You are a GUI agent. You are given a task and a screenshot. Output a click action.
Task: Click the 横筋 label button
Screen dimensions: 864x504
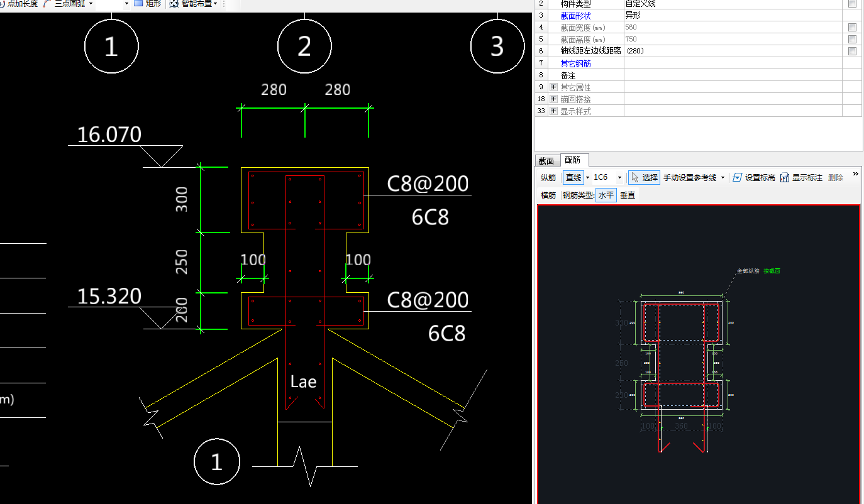point(548,195)
